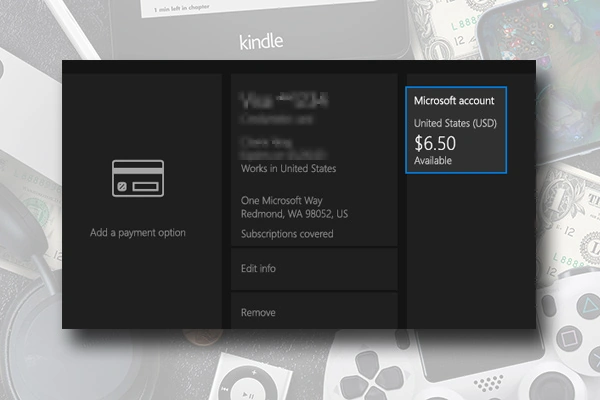This screenshot has width=600, height=400.
Task: Click the One Microsoft Way address line
Action: pos(282,201)
